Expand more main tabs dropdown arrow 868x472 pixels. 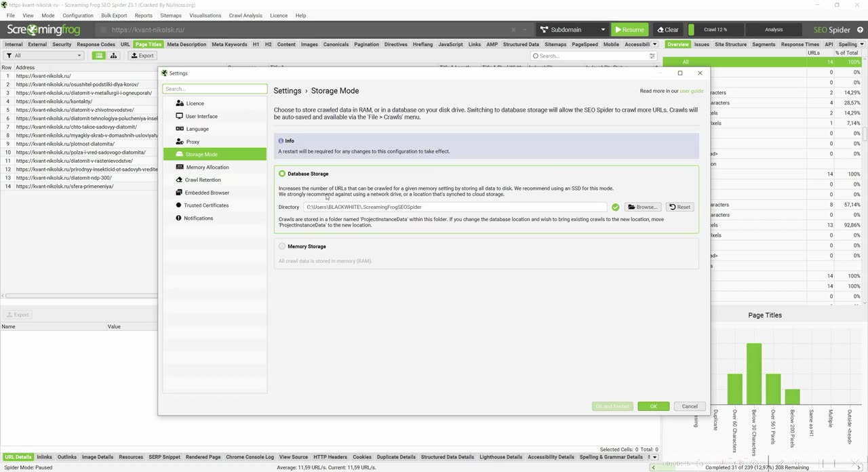click(654, 44)
